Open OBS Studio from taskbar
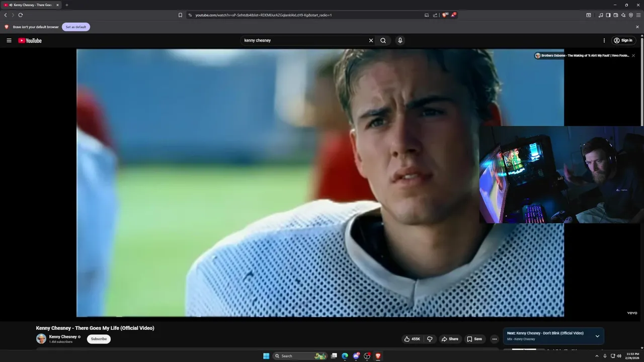The image size is (644, 362). coord(367,356)
